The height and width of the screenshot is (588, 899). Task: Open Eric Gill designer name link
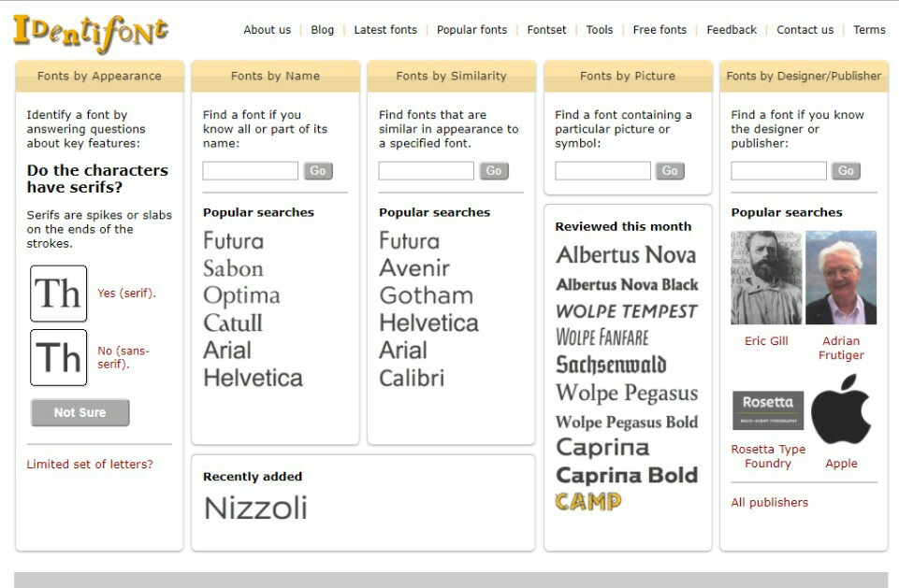click(x=766, y=341)
